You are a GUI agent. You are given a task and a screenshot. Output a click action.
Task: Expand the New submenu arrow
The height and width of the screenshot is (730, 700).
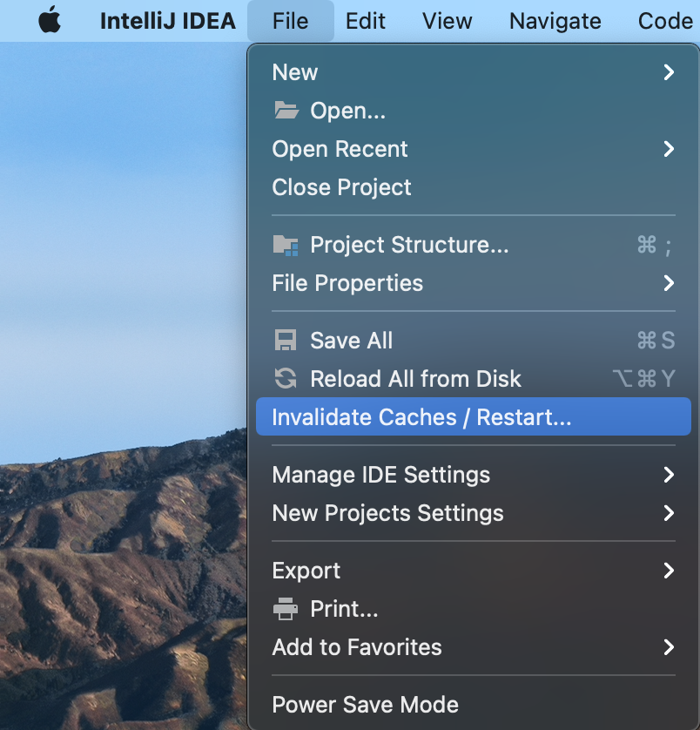tap(669, 72)
